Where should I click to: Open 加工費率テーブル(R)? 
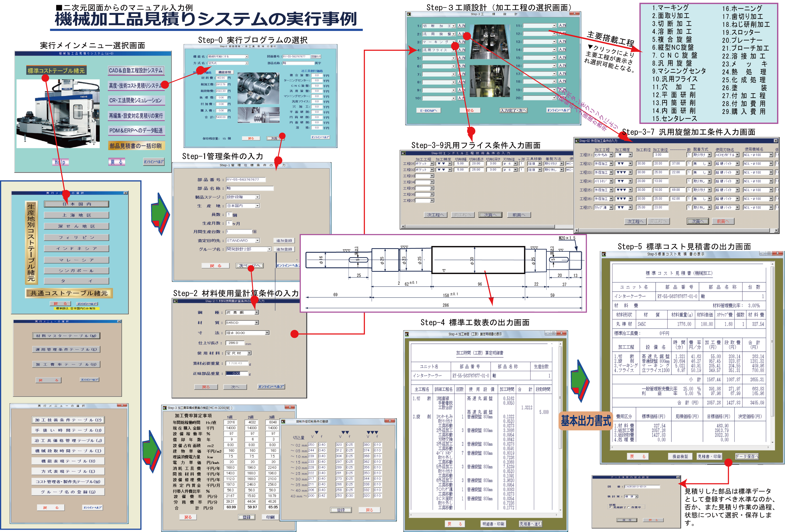click(x=66, y=364)
